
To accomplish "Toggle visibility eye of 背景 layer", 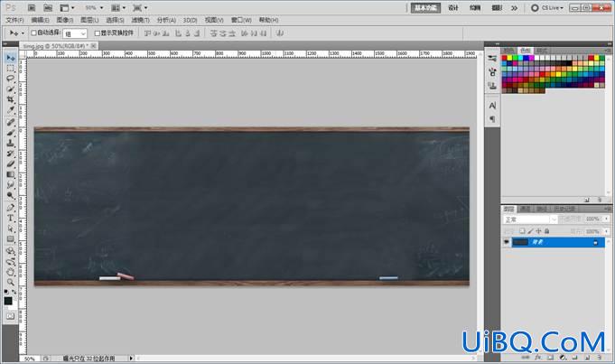I will (507, 242).
